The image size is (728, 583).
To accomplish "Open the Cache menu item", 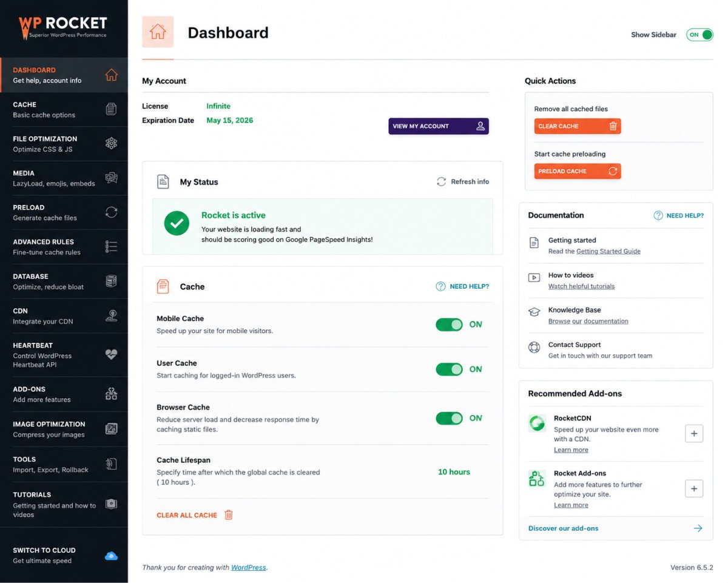I will tap(64, 109).
